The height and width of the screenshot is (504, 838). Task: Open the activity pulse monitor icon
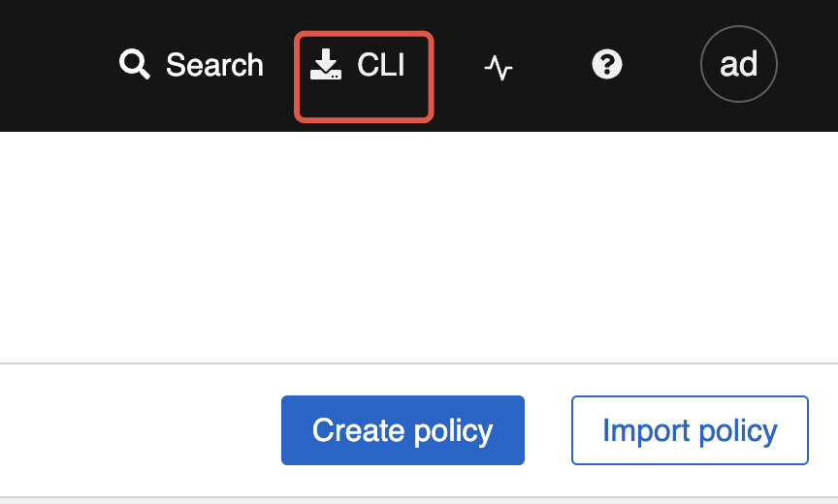point(499,67)
